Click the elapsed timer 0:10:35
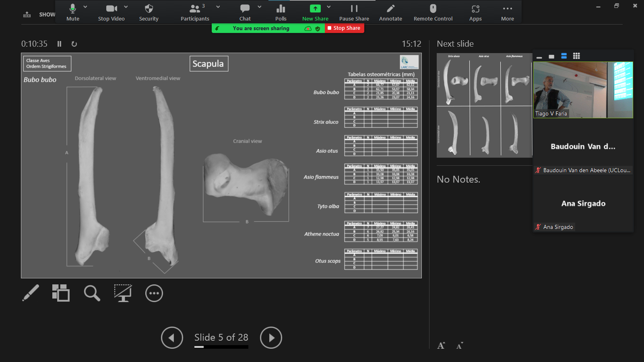644x362 pixels. 34,44
